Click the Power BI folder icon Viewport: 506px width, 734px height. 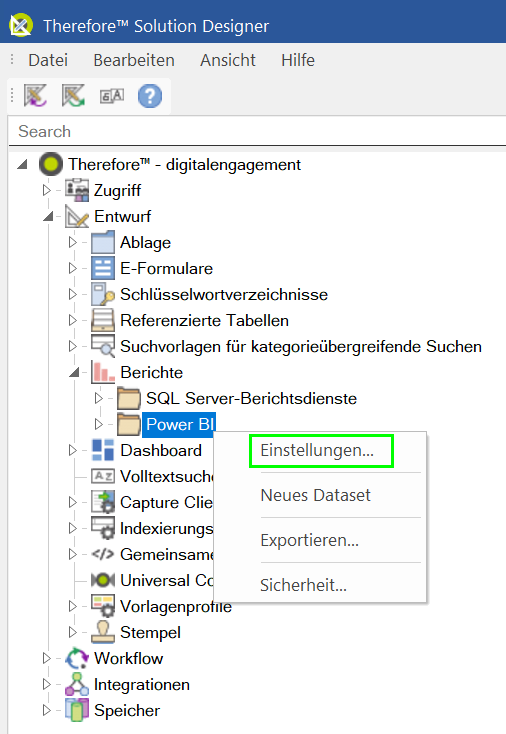coord(129,424)
